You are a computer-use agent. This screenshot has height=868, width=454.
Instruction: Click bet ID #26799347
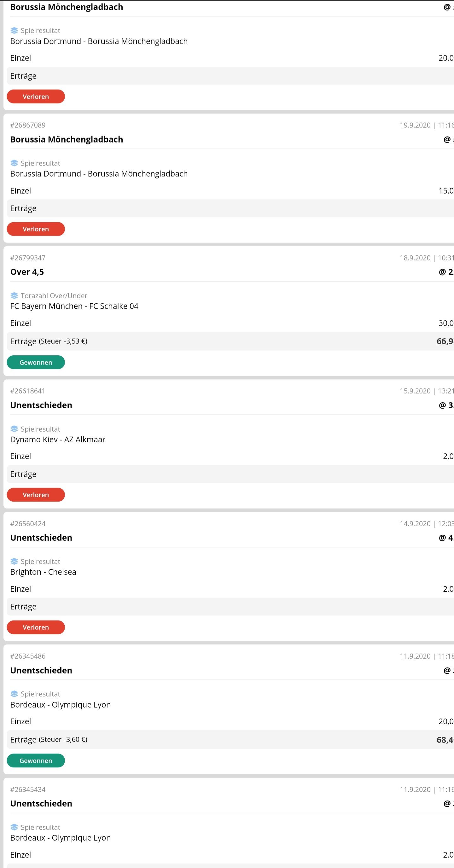tap(28, 258)
